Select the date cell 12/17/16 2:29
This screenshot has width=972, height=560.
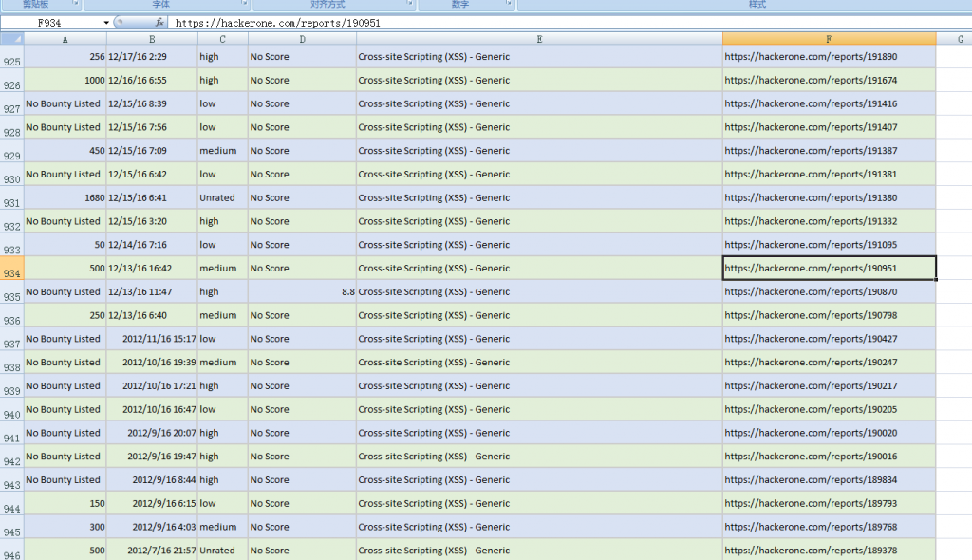(x=152, y=56)
